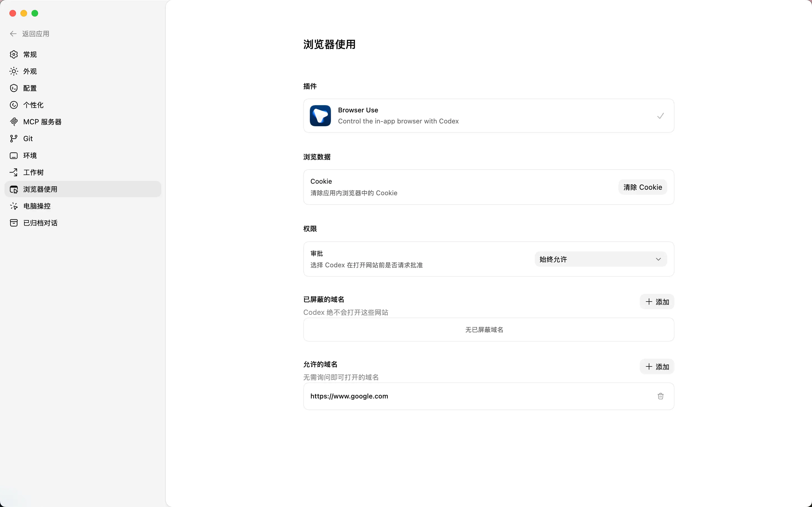Open the 环境 settings section
This screenshot has width=812, height=507.
(x=30, y=155)
